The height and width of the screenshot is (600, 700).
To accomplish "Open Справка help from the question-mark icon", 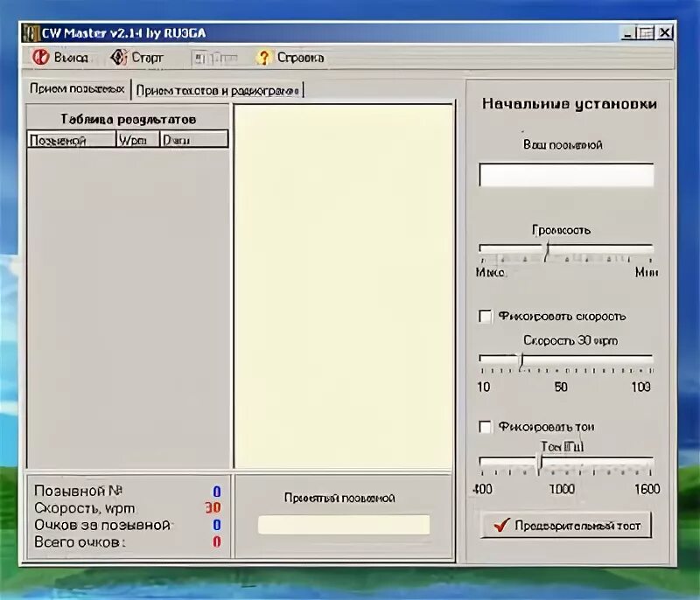I will coord(264,58).
